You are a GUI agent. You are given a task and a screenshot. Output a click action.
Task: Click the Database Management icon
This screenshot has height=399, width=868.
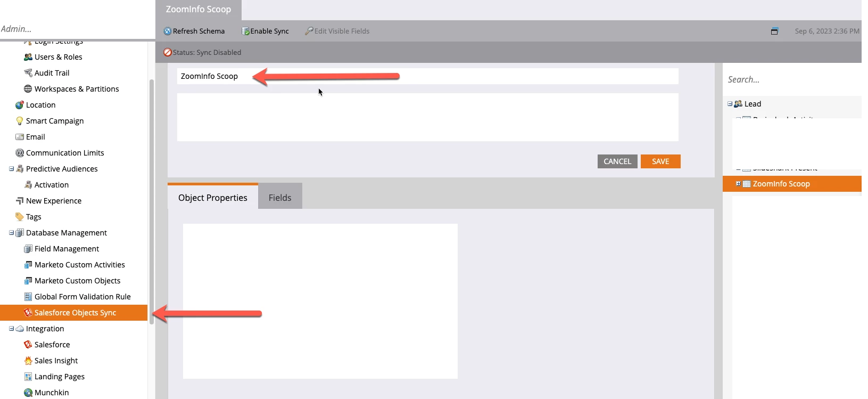click(x=20, y=233)
